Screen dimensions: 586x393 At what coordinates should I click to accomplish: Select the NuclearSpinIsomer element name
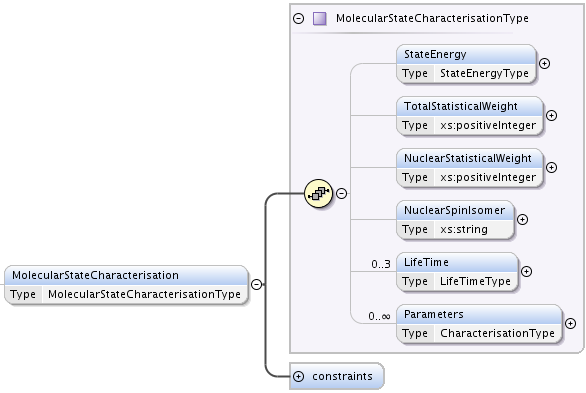coord(454,210)
